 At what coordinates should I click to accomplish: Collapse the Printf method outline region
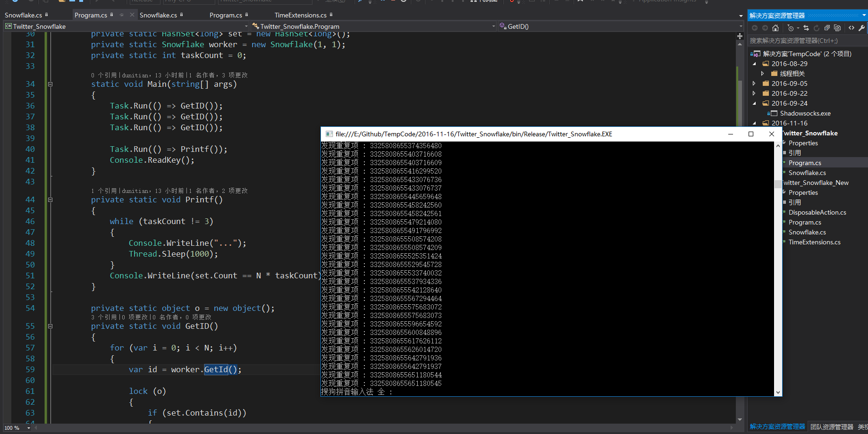coord(50,200)
